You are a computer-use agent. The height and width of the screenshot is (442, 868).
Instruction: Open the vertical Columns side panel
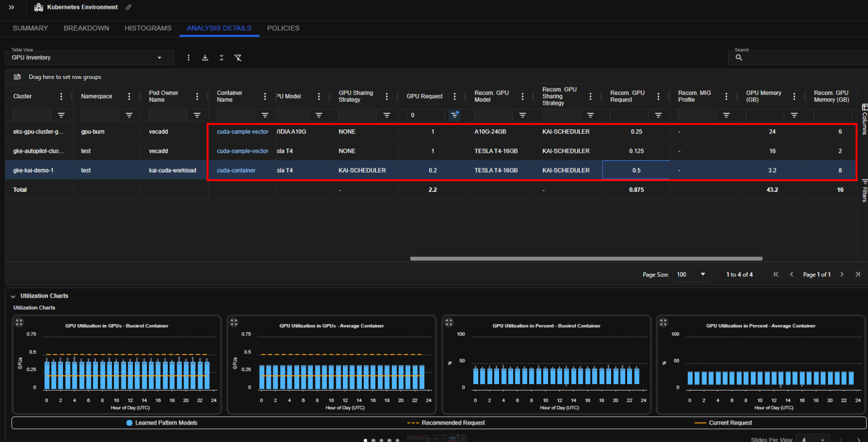pos(865,119)
